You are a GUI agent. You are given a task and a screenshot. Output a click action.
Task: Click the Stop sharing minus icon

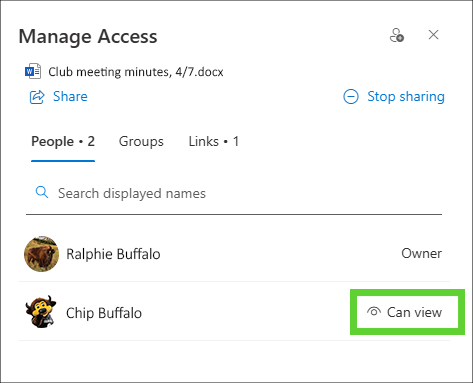click(351, 97)
